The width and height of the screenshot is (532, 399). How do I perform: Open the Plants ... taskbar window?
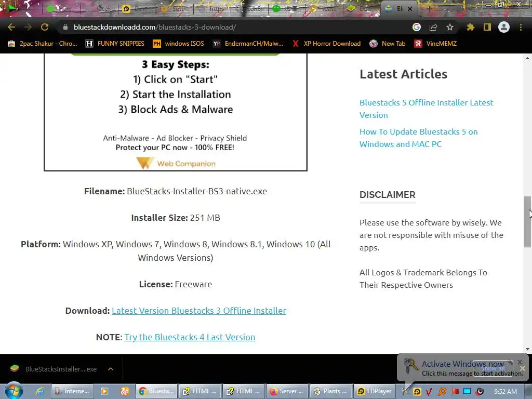(x=331, y=391)
